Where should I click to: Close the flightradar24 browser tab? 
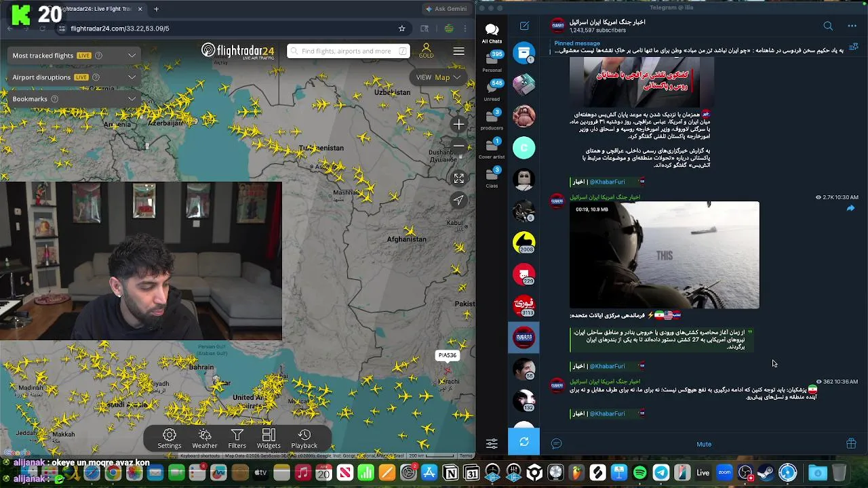(x=140, y=9)
